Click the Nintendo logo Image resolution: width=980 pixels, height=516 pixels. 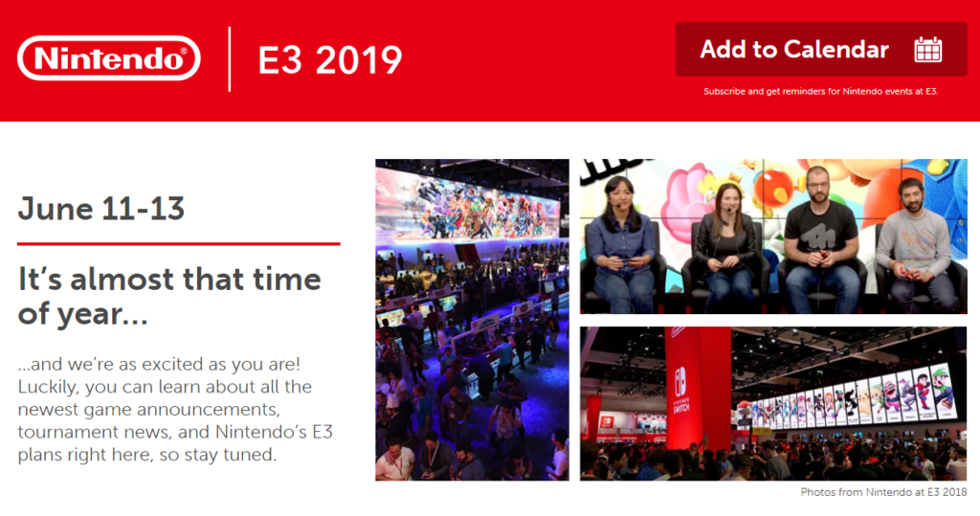(108, 58)
